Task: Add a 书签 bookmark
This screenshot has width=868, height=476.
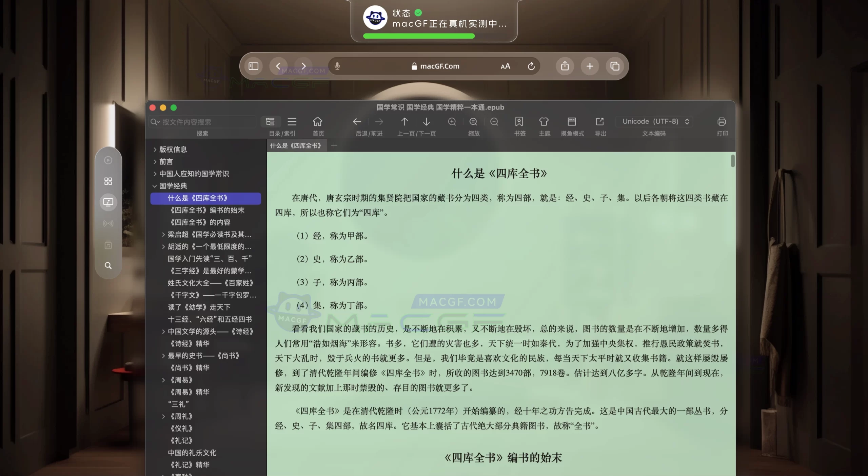Action: [519, 121]
